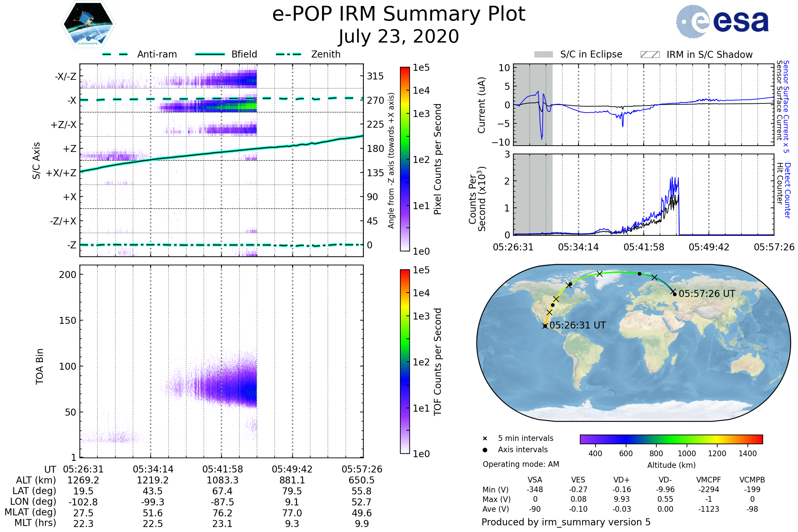The width and height of the screenshot is (798, 532).
Task: Click the Zenith dash-dot legend line
Action: pos(289,54)
